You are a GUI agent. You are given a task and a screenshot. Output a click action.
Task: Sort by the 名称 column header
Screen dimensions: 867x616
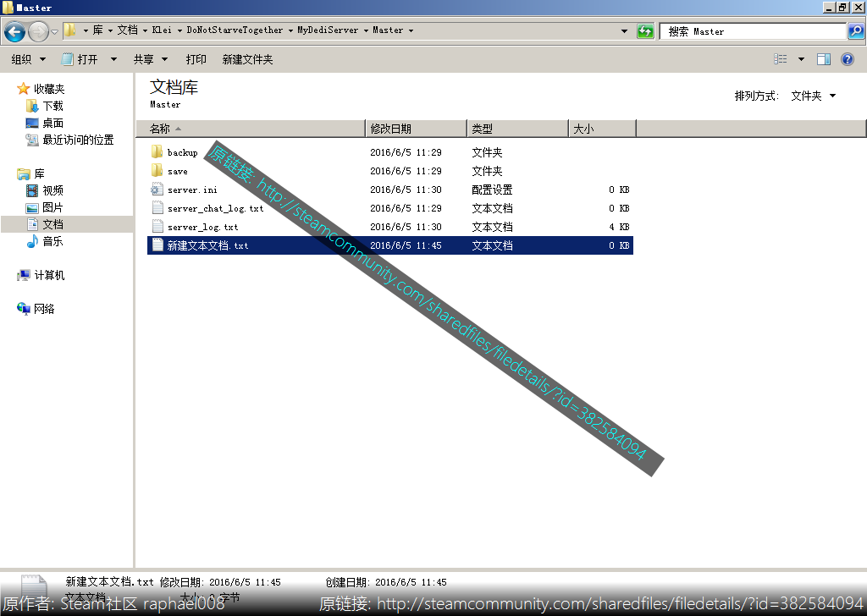coord(251,129)
